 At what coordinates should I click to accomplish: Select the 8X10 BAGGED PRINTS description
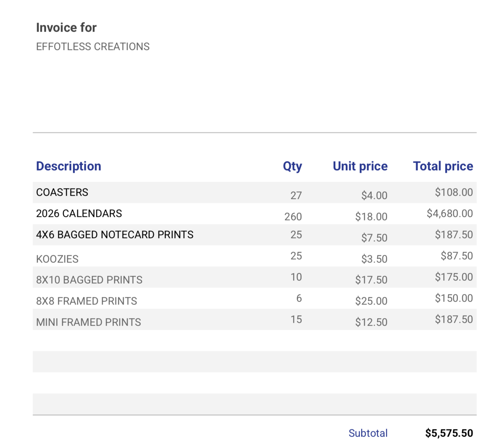tap(89, 280)
